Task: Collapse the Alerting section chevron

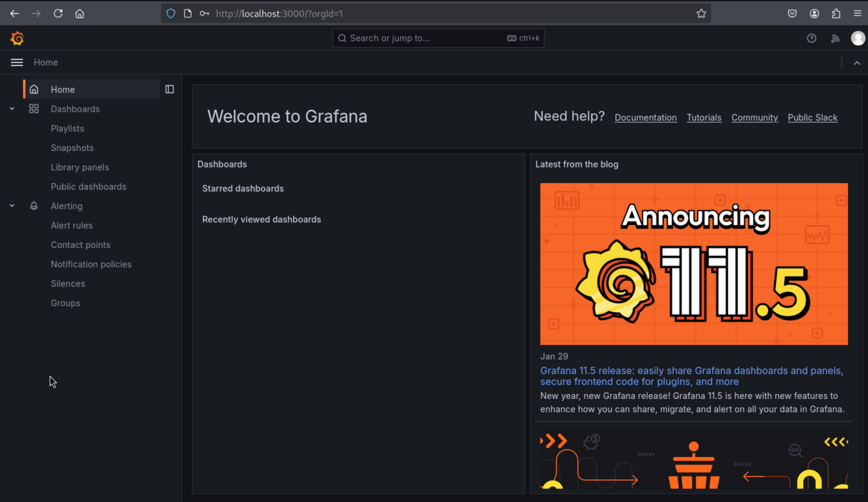Action: point(12,206)
